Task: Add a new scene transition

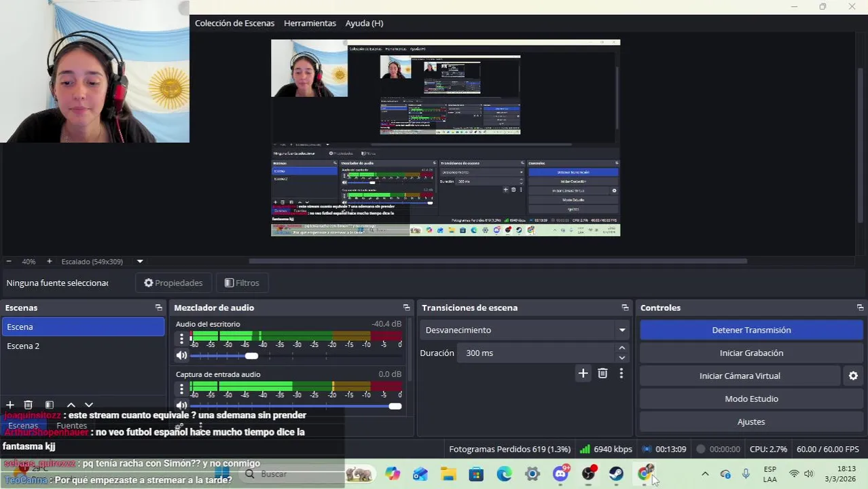Action: point(583,373)
